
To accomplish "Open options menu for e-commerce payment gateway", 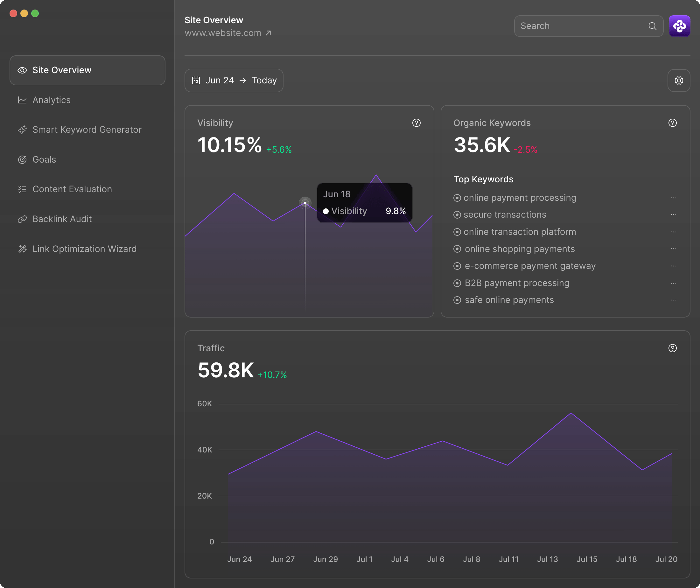I will (674, 266).
